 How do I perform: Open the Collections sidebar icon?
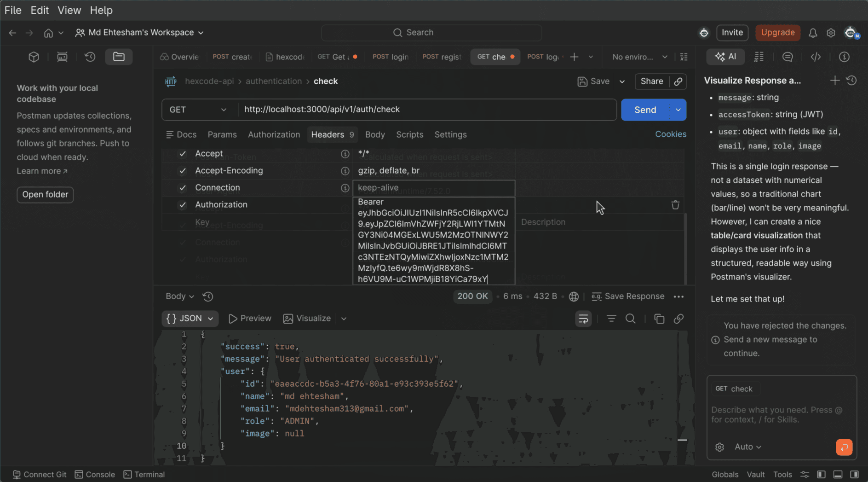[34, 57]
